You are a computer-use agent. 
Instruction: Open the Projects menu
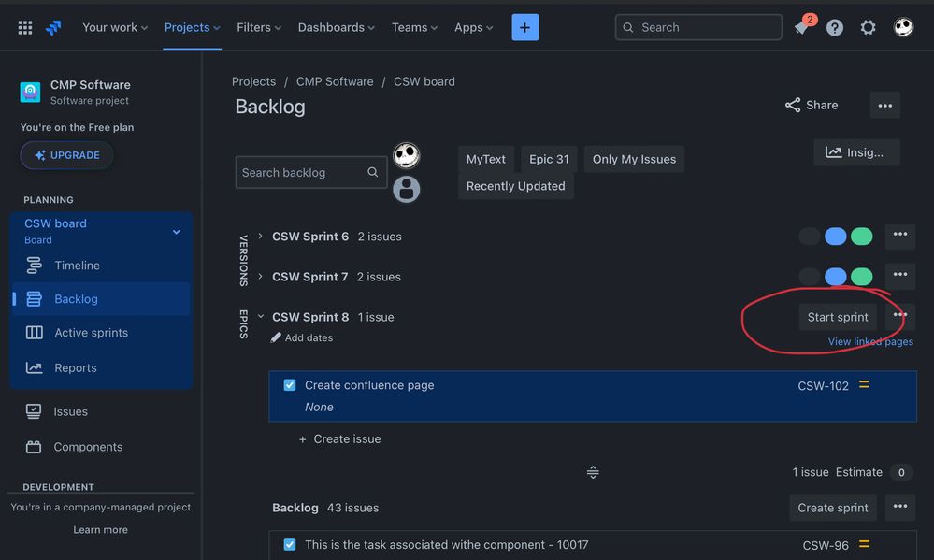[193, 27]
